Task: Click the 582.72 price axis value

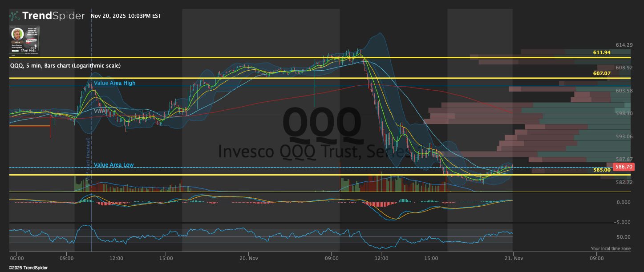Action: pyautogui.click(x=624, y=182)
